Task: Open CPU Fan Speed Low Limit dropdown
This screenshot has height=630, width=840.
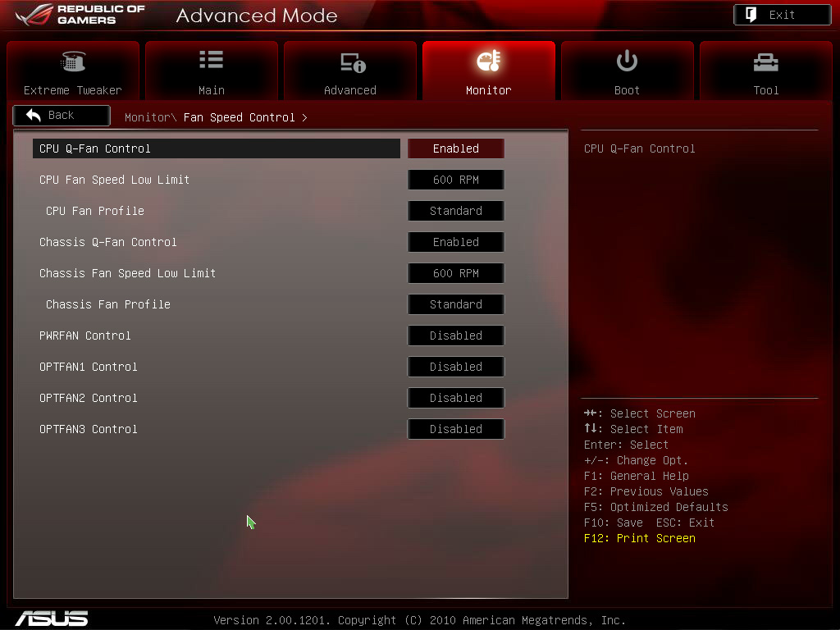Action: (455, 180)
